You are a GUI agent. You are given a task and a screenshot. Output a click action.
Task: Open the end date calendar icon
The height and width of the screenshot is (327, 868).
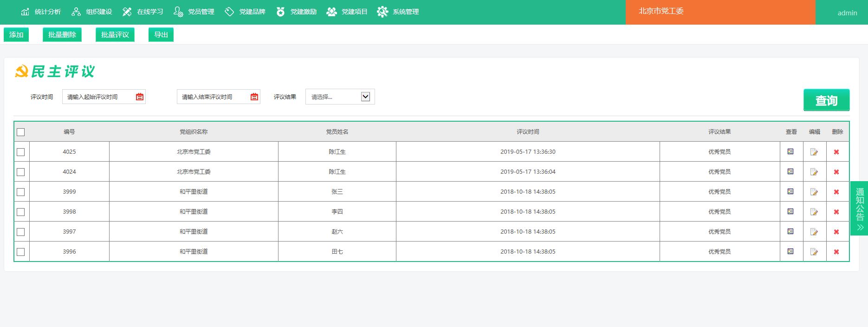[x=254, y=97]
